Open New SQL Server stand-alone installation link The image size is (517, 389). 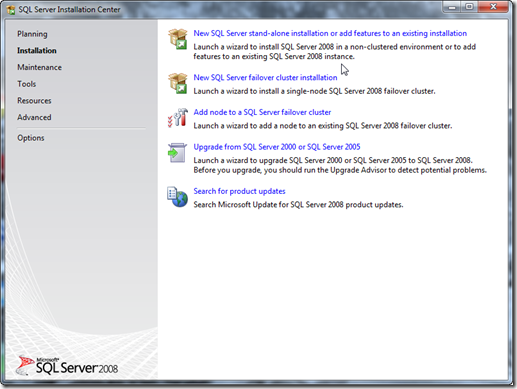(330, 33)
